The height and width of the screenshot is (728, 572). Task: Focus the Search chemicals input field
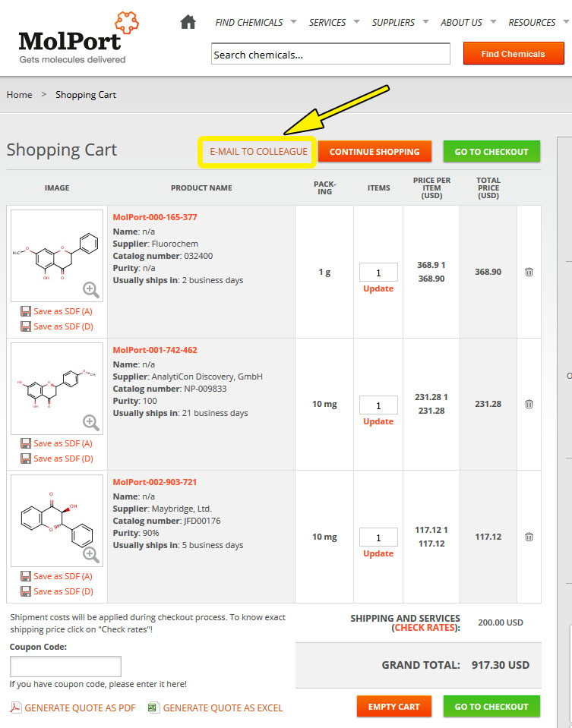coord(331,54)
